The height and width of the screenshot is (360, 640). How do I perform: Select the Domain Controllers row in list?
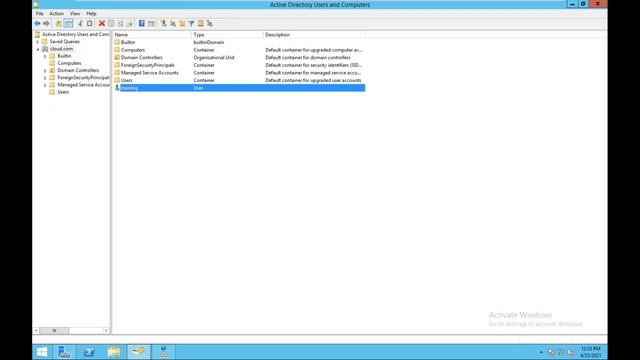pos(239,58)
